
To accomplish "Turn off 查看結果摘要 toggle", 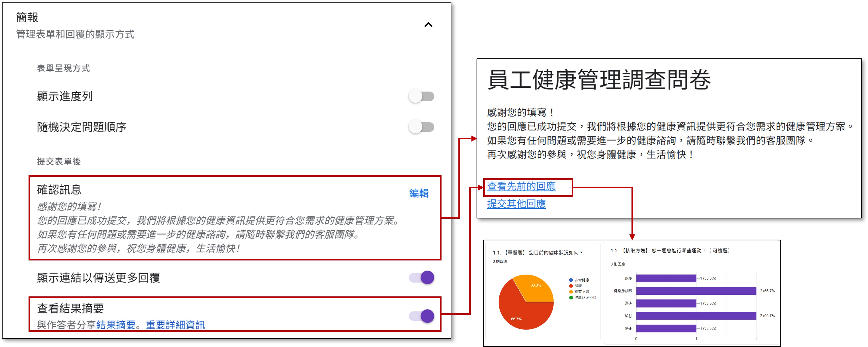I will pos(421,316).
